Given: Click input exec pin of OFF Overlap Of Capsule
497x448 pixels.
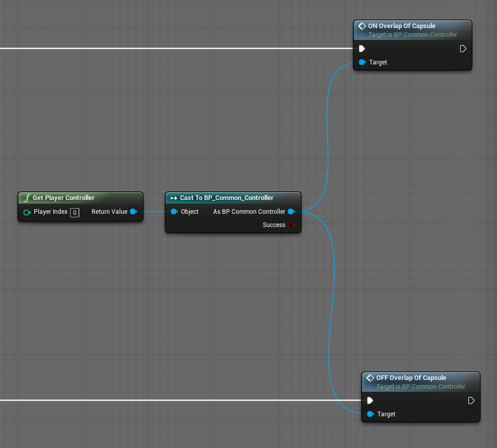Looking at the screenshot, I should pyautogui.click(x=370, y=400).
